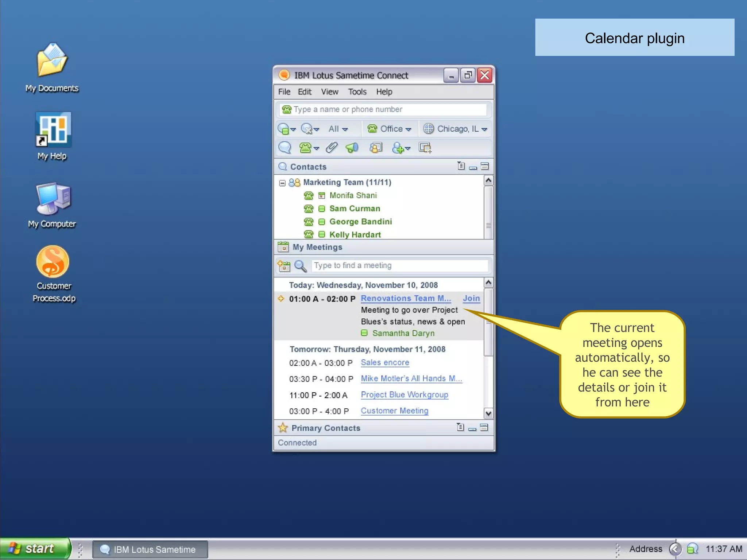Click the contacts list scroll up arrow
Viewport: 747px width, 560px height.
coord(488,180)
